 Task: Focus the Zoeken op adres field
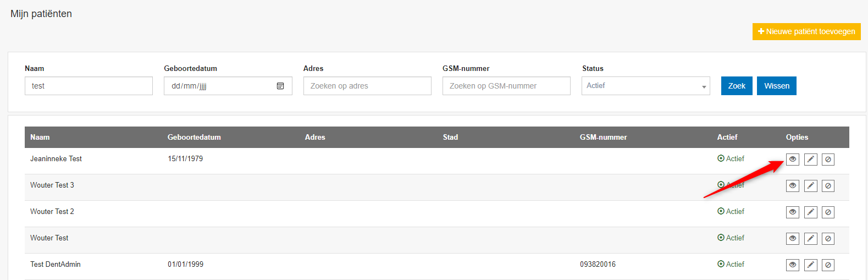(367, 86)
